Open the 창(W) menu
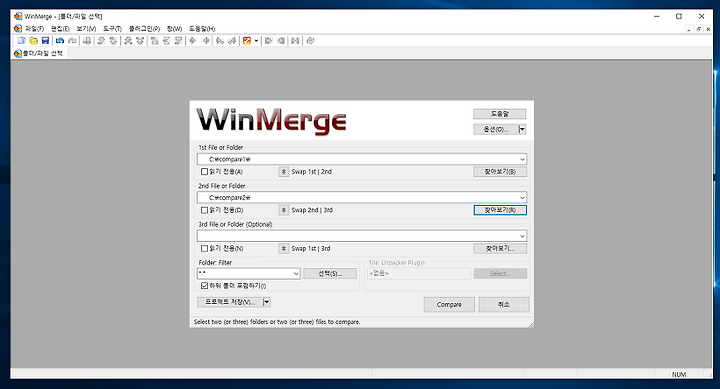 [174, 28]
